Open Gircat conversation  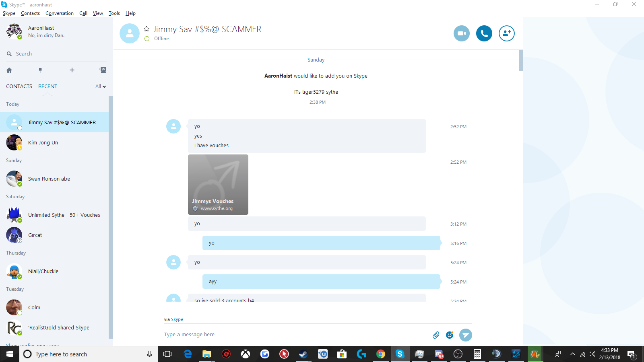pyautogui.click(x=54, y=235)
